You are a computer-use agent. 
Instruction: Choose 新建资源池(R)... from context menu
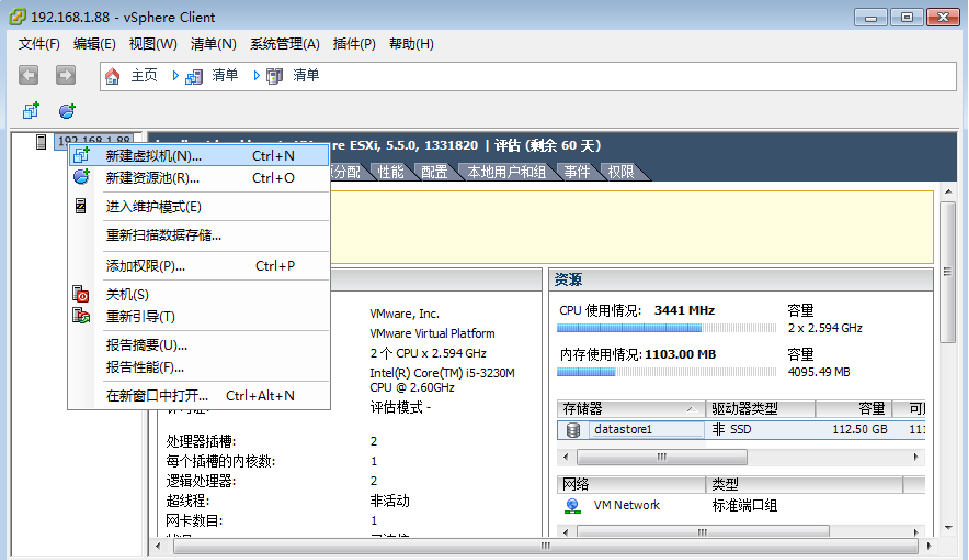click(x=199, y=178)
